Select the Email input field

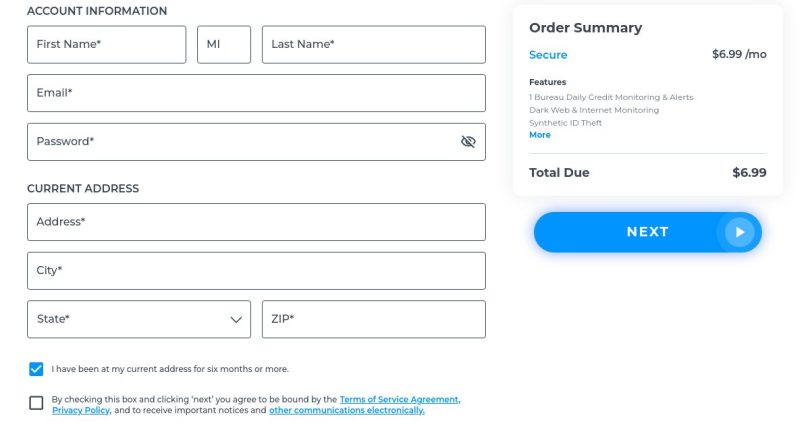(x=256, y=93)
